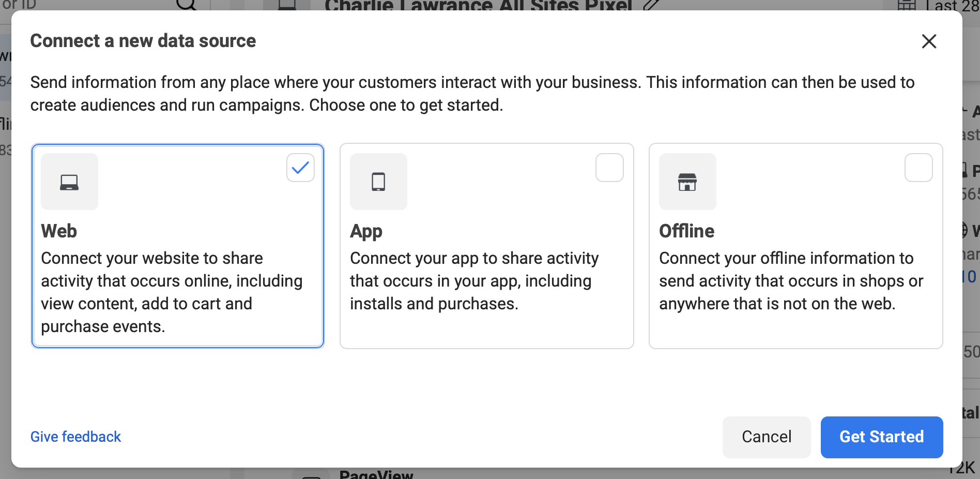Select the App connection card
Viewport: 980px width, 479px height.
click(x=486, y=246)
